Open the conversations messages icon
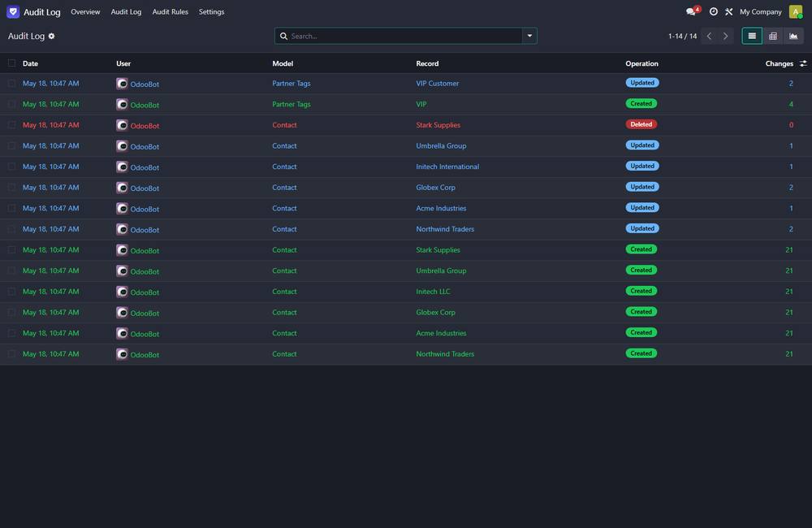 tap(693, 11)
